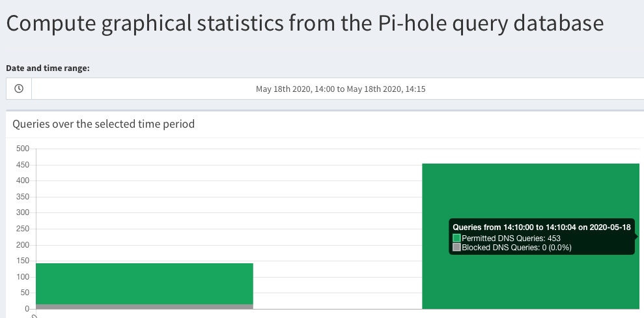The height and width of the screenshot is (318, 644).
Task: Click the 100 y-axis label
Action: pyautogui.click(x=23, y=277)
